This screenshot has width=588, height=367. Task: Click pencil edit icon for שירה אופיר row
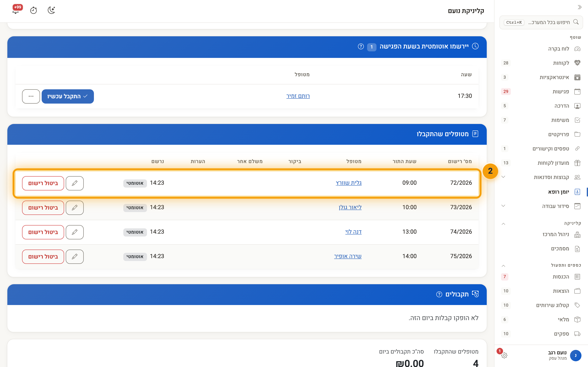point(75,256)
